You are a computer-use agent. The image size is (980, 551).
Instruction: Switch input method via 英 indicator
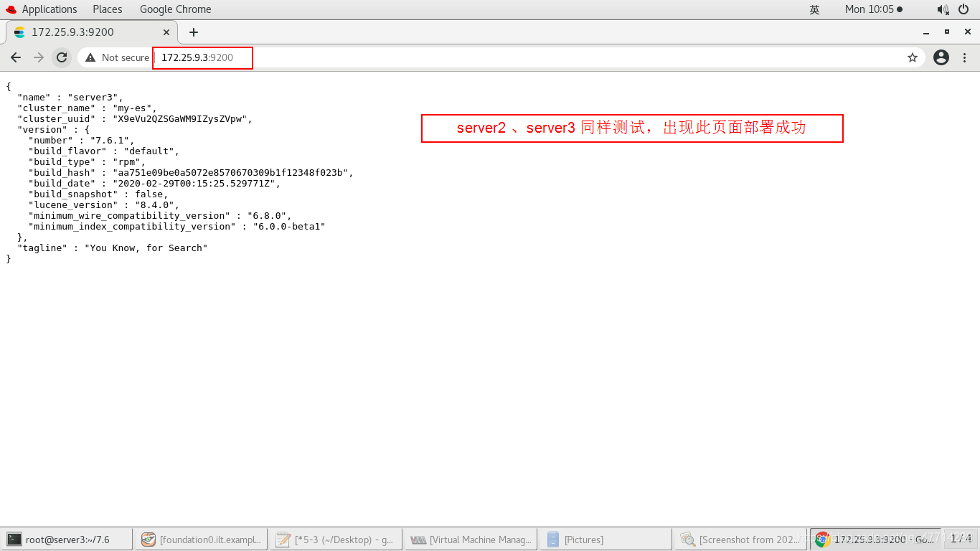coord(814,9)
